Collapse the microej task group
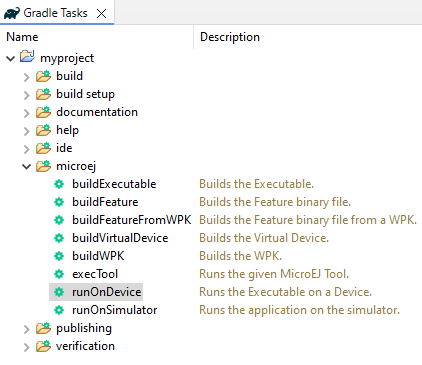This screenshot has width=422, height=365. 27,167
